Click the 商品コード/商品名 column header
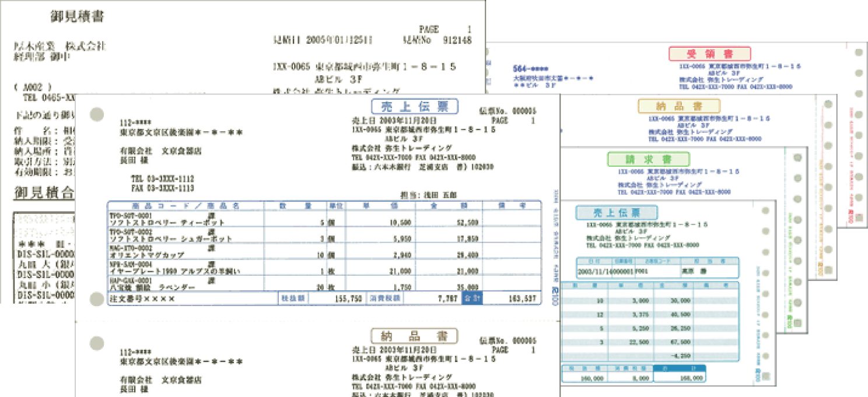The image size is (868, 397). coord(185,206)
